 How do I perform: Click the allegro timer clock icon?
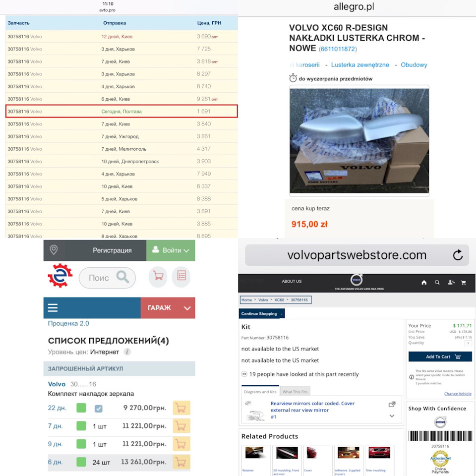click(293, 78)
